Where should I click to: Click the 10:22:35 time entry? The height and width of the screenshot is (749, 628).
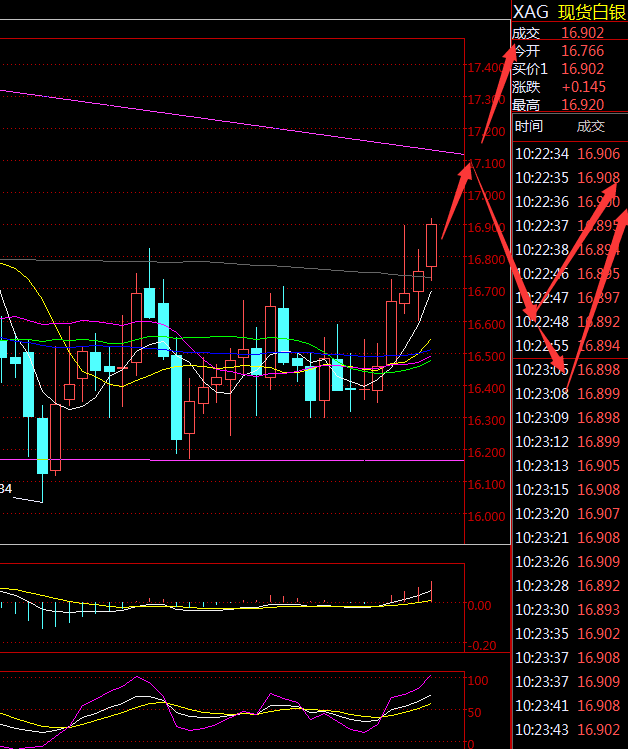coord(542,178)
